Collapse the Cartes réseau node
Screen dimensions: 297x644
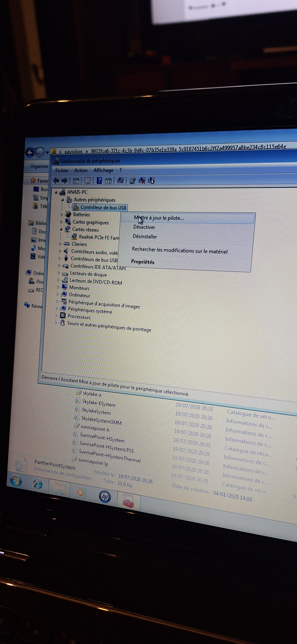(x=61, y=229)
